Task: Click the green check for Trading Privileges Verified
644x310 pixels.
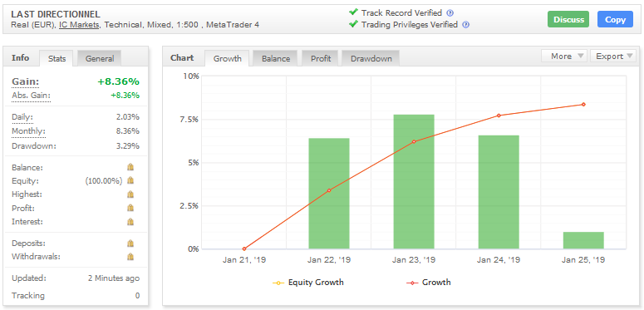Action: tap(353, 24)
